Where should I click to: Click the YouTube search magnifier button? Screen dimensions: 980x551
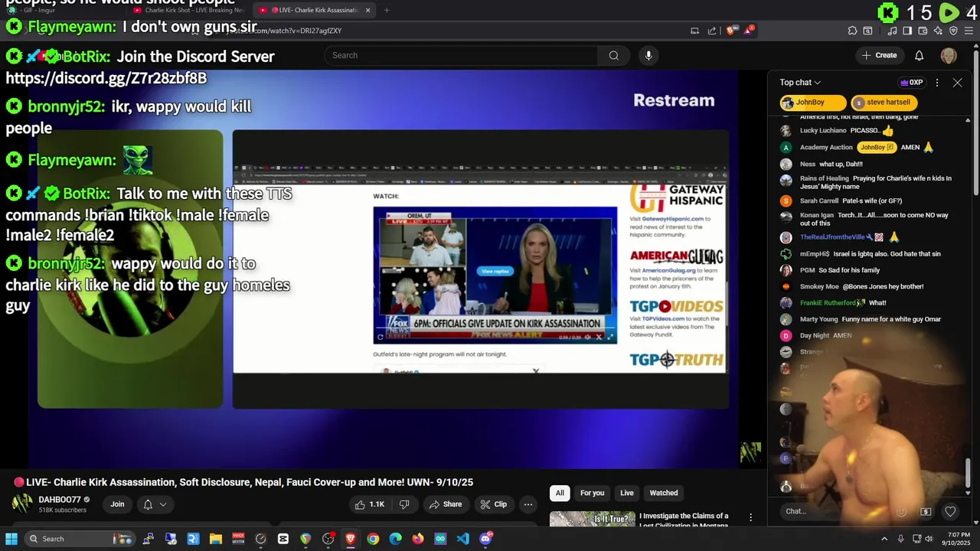(613, 55)
